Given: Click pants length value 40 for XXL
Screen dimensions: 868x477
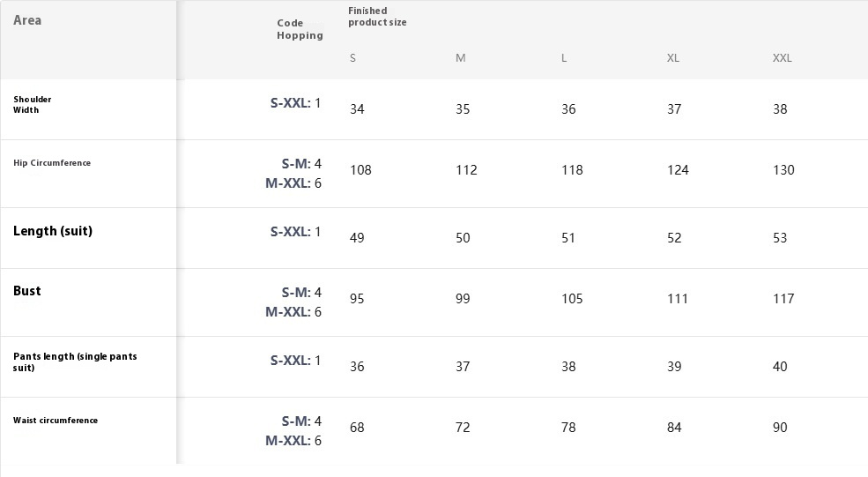Looking at the screenshot, I should pyautogui.click(x=779, y=367).
